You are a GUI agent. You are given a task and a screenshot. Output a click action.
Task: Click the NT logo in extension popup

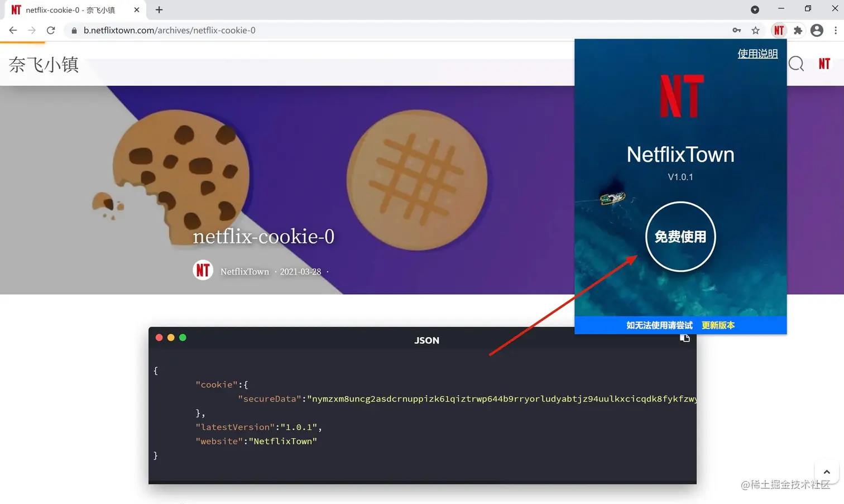pyautogui.click(x=681, y=96)
